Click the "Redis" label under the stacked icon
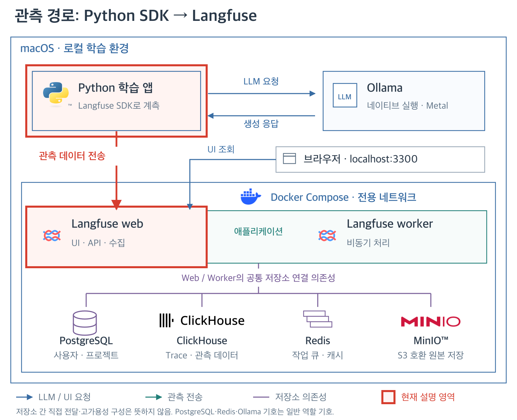 [x=318, y=341]
